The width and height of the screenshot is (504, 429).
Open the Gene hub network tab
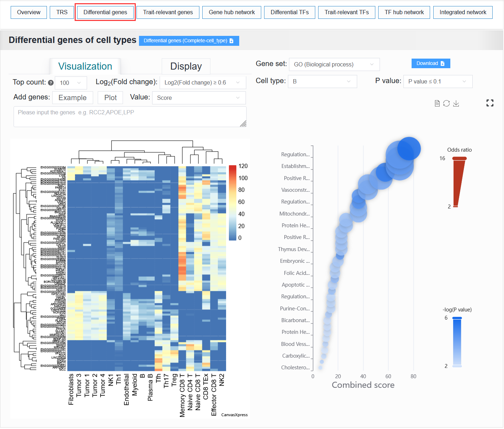pyautogui.click(x=232, y=12)
